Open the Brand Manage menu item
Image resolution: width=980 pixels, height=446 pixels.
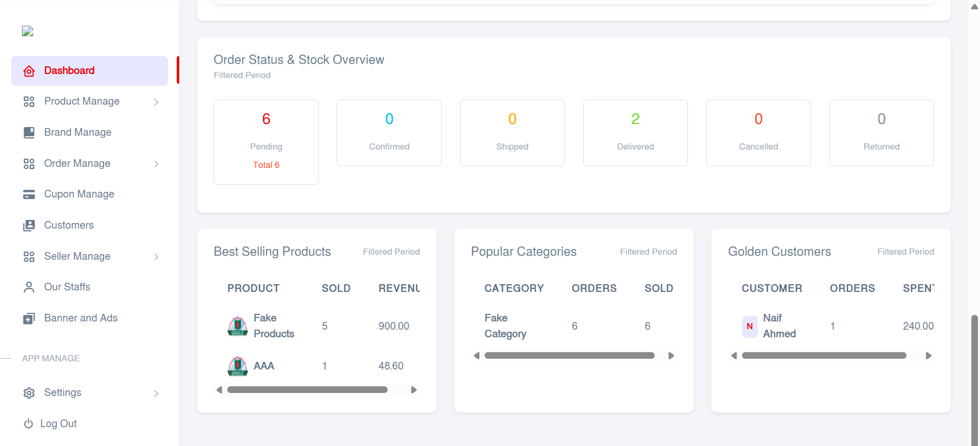pos(78,132)
